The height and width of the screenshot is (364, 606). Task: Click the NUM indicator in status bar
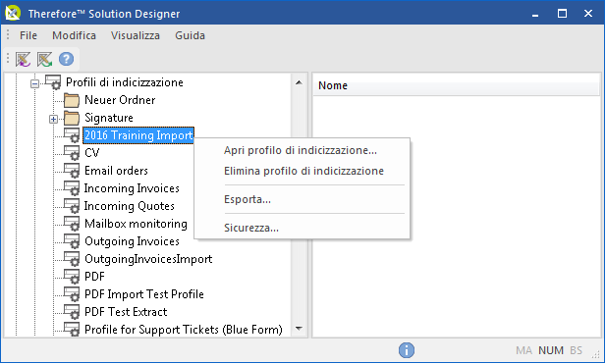click(x=551, y=350)
